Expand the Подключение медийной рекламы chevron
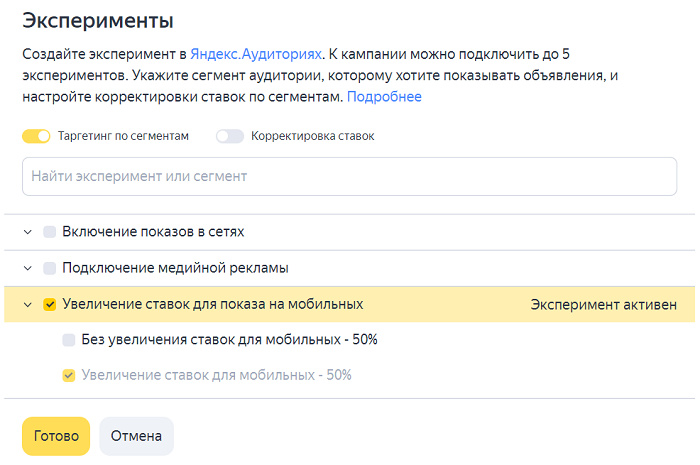Screen dimensions: 700x465 [28, 268]
